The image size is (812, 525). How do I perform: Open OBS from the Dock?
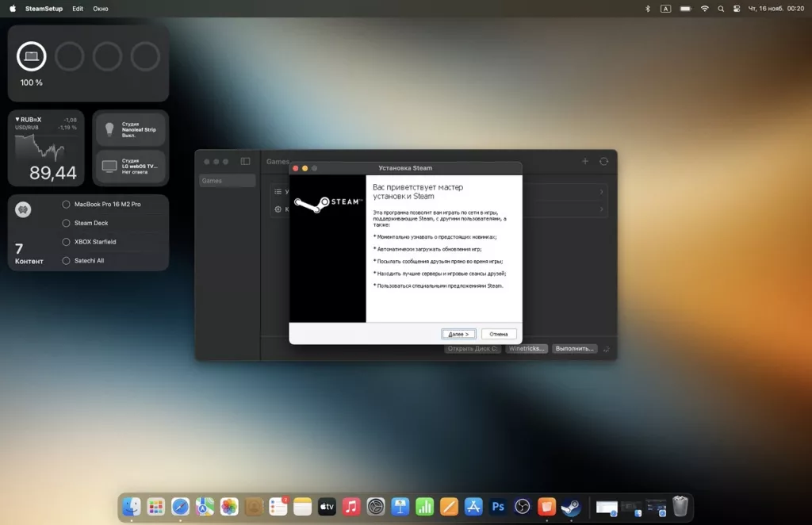[523, 507]
